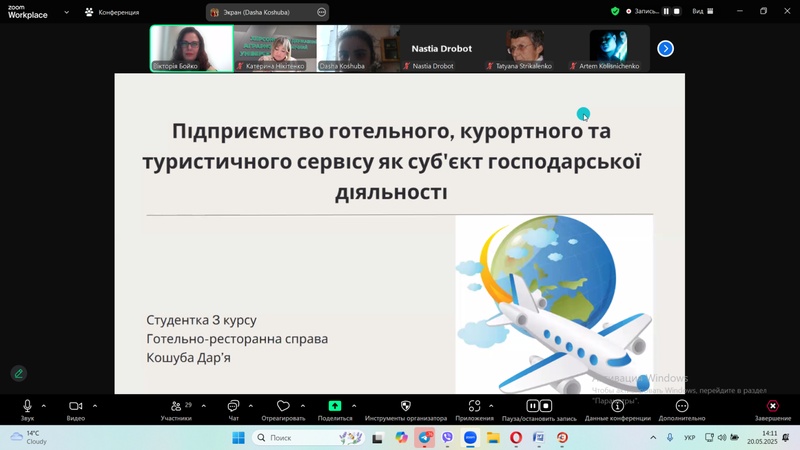
Task: Click the red Завершение end meeting button
Action: click(x=772, y=407)
